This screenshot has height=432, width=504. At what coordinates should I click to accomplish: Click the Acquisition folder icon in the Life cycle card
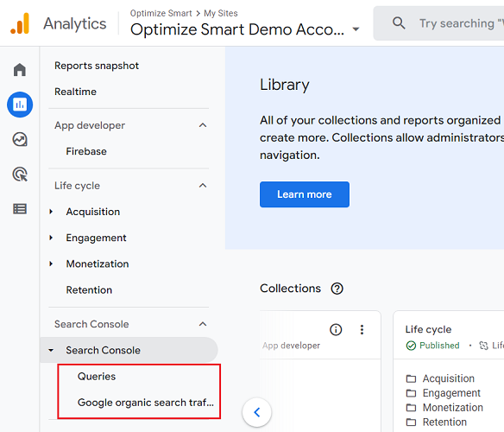click(411, 378)
